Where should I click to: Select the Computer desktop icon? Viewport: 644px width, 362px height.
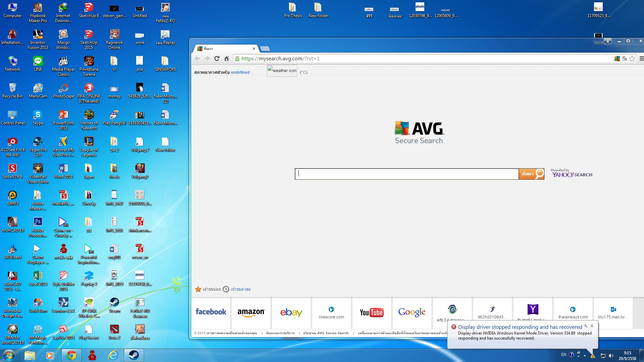coord(12,10)
